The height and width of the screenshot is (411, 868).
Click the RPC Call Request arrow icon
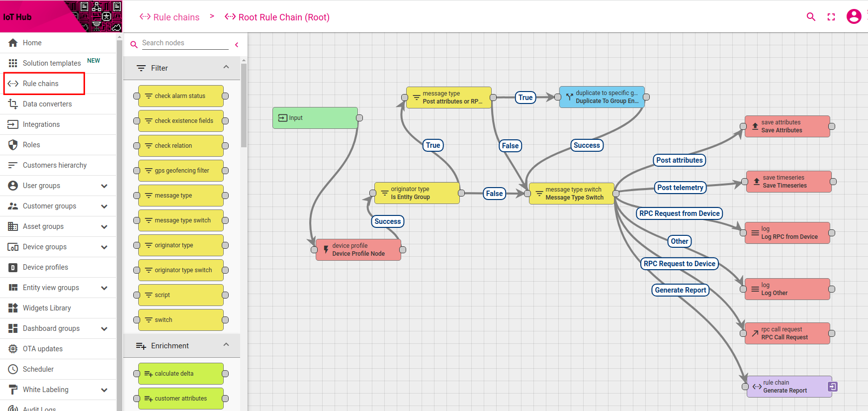pyautogui.click(x=755, y=333)
